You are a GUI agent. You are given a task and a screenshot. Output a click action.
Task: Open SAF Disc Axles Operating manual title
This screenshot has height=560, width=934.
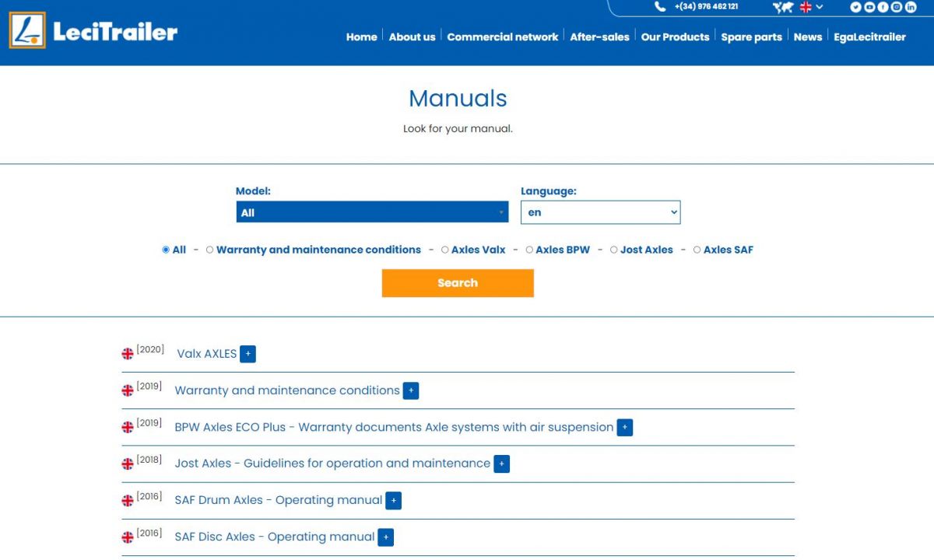pos(275,537)
